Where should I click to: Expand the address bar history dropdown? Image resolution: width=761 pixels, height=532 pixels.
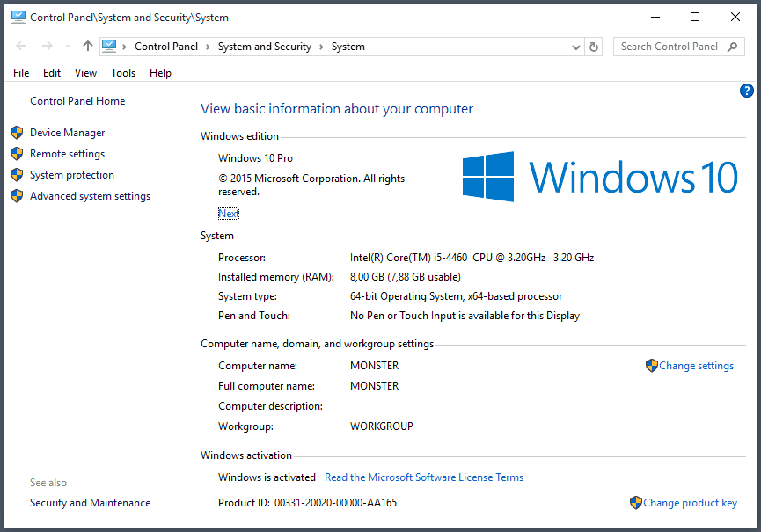pos(576,47)
